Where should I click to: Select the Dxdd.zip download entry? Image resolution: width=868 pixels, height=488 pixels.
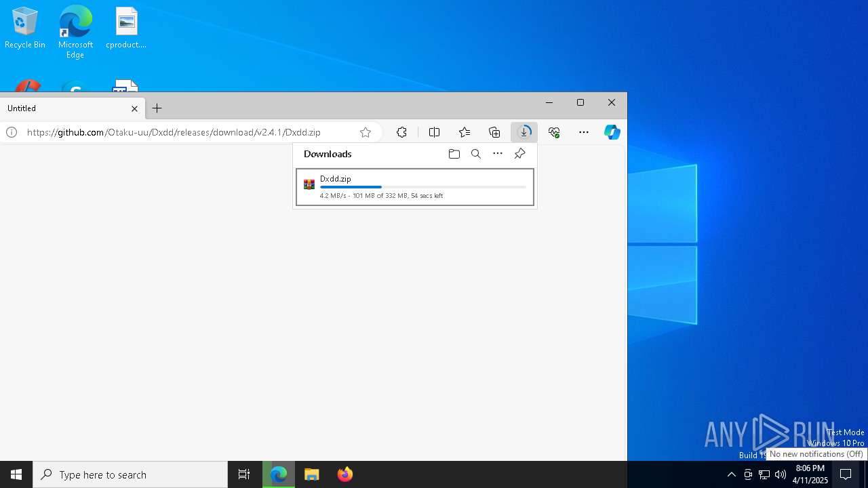click(415, 187)
